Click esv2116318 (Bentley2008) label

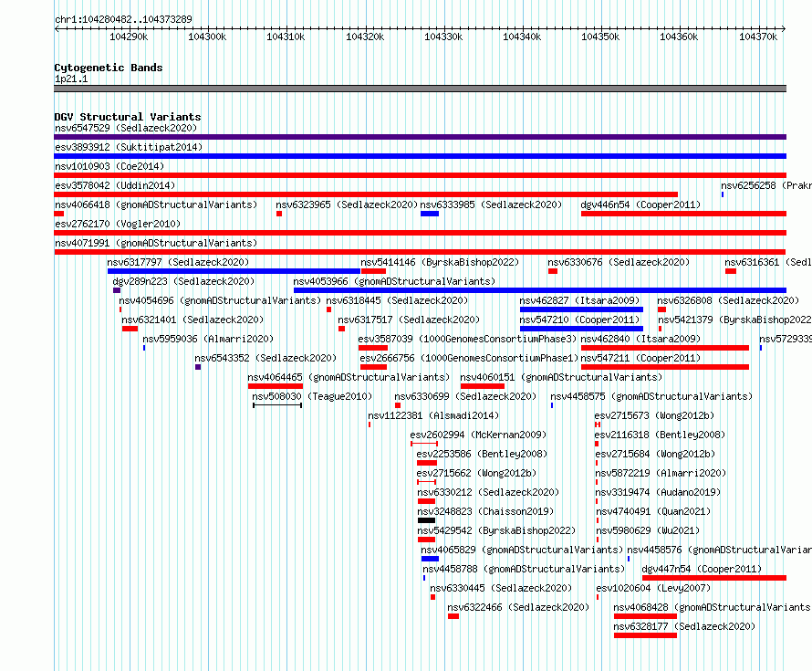click(x=661, y=435)
